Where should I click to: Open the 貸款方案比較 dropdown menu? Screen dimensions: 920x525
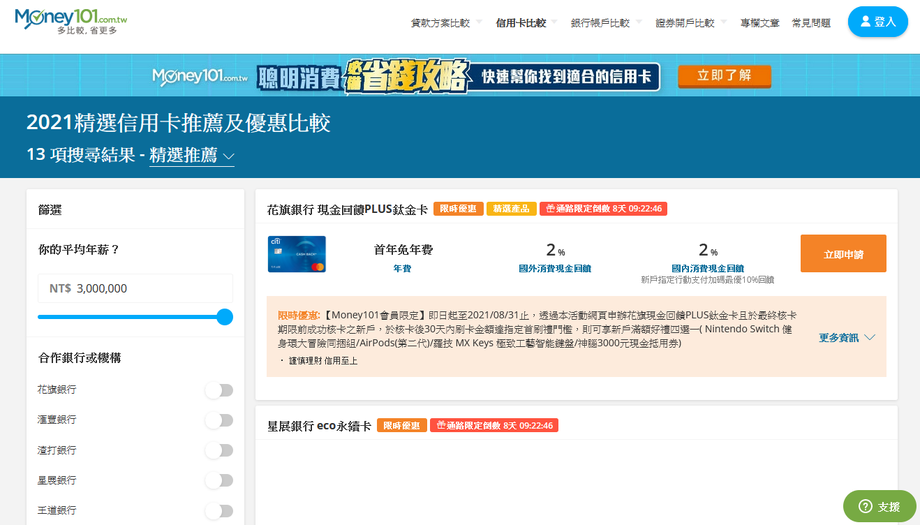click(446, 23)
